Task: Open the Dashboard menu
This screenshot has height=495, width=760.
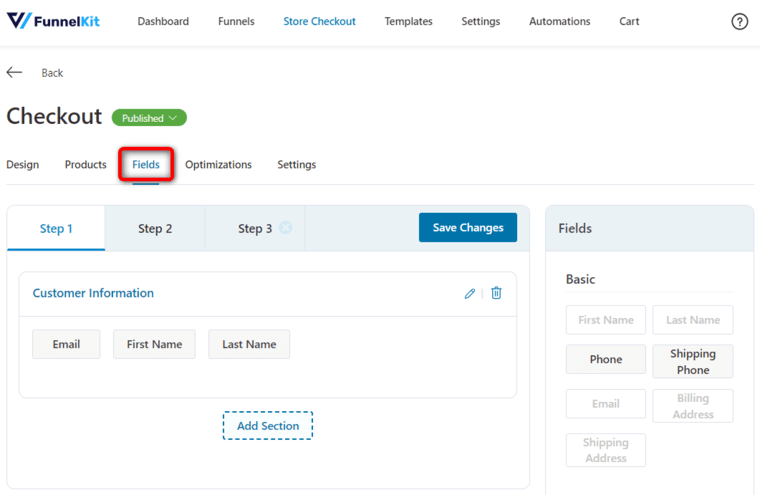Action: coord(163,21)
